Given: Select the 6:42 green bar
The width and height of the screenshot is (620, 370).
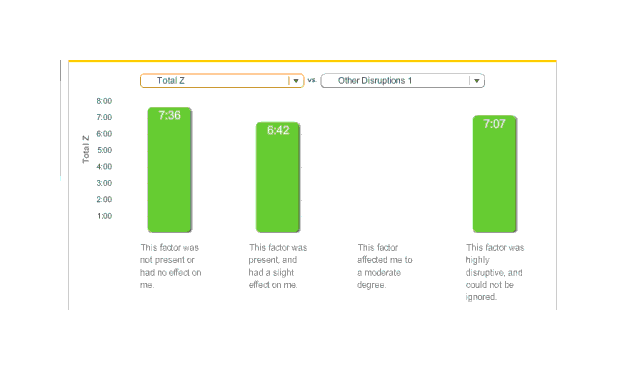Looking at the screenshot, I should pyautogui.click(x=278, y=177).
